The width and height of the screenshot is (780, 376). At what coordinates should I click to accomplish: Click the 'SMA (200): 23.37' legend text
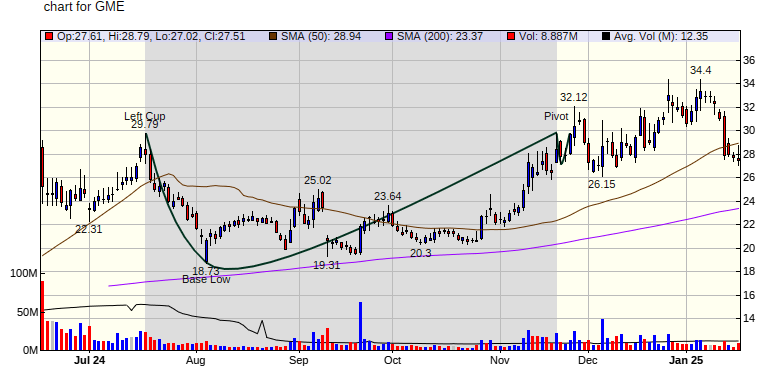coord(440,36)
